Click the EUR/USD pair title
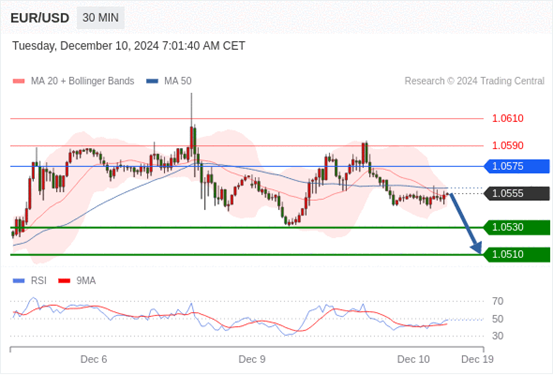The width and height of the screenshot is (553, 375). (x=40, y=18)
